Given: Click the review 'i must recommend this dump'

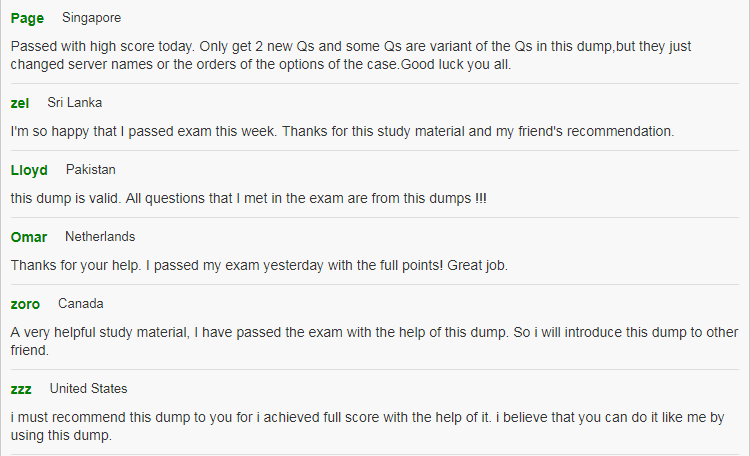Looking at the screenshot, I should click(367, 426).
